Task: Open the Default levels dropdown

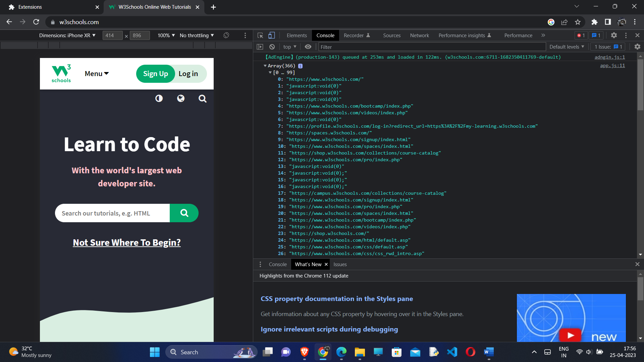Action: 567,47
